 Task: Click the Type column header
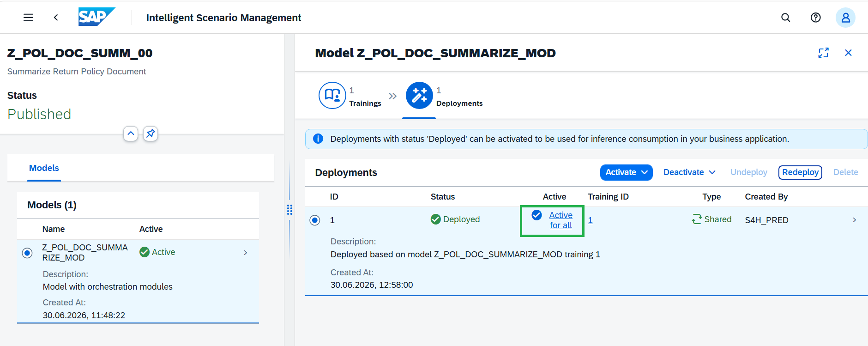[711, 197]
